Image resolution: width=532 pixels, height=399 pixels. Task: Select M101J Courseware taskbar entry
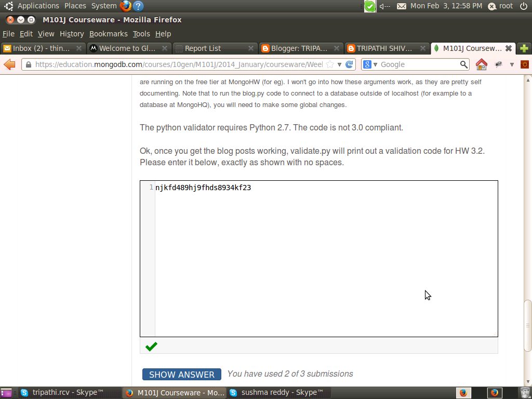pyautogui.click(x=174, y=393)
